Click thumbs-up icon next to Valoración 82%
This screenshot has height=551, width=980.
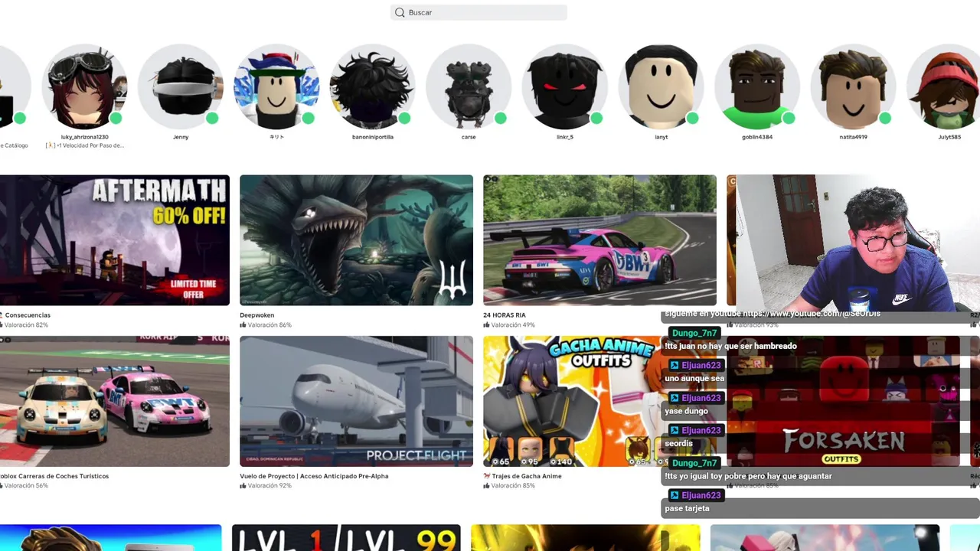click(x=1, y=324)
